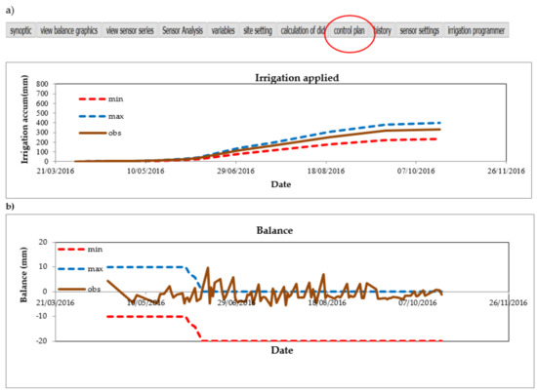Click the Irrigation applied chart title

[297, 78]
